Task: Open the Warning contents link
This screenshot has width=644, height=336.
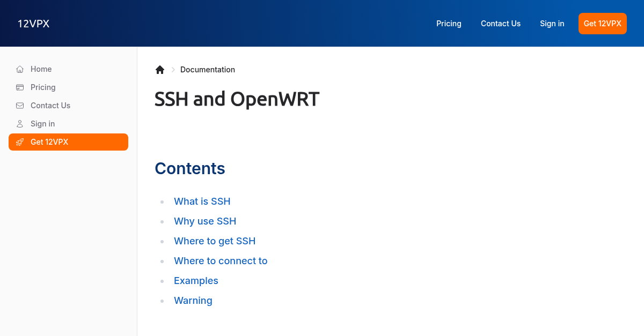Action: pos(193,301)
